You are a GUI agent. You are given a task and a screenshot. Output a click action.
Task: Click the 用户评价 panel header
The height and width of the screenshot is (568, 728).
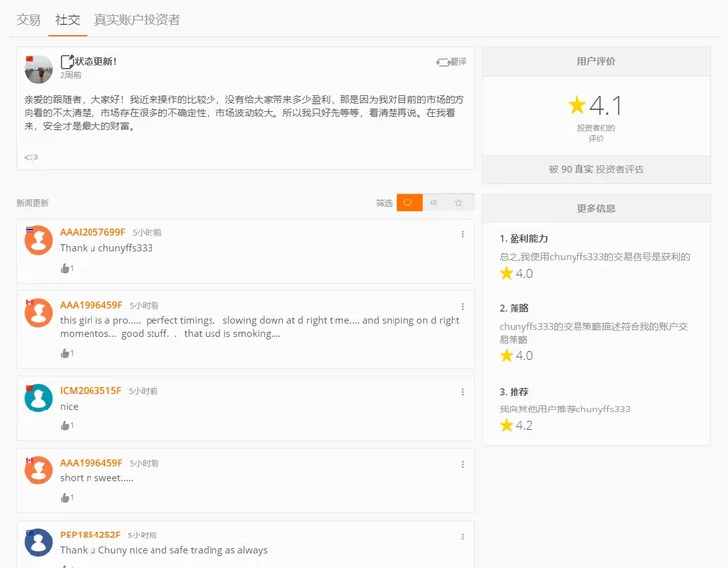click(x=596, y=61)
